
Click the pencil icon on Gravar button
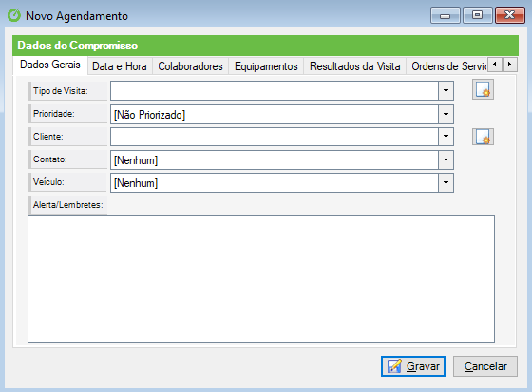coord(394,366)
